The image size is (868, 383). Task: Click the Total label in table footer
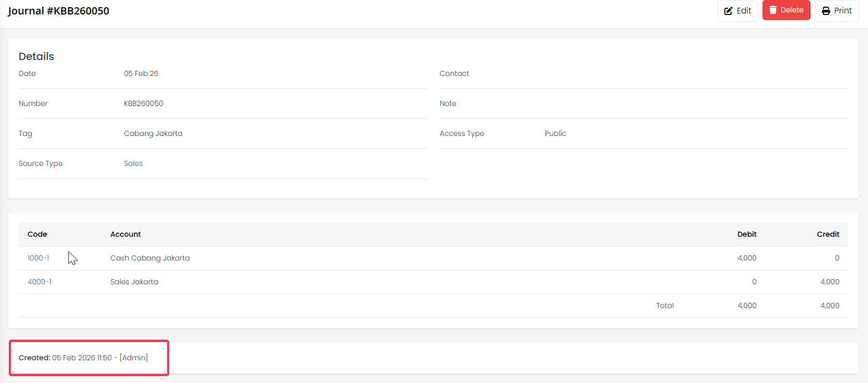pyautogui.click(x=665, y=305)
